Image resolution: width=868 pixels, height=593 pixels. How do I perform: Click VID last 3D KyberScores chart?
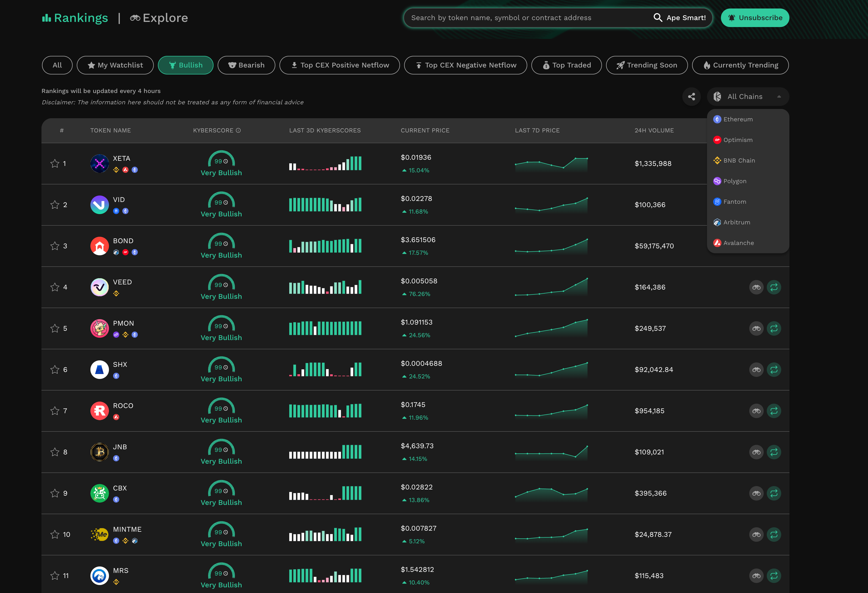point(325,204)
